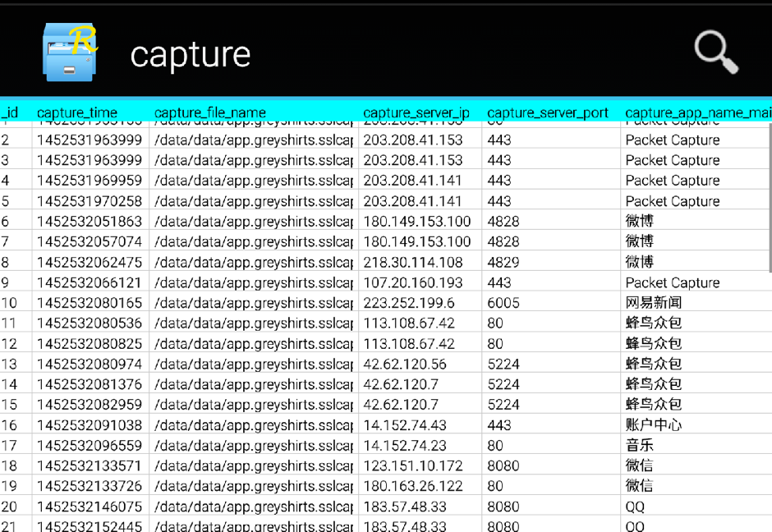This screenshot has height=532, width=772.
Task: Click server IP 218.30.114.108
Action: tap(413, 263)
